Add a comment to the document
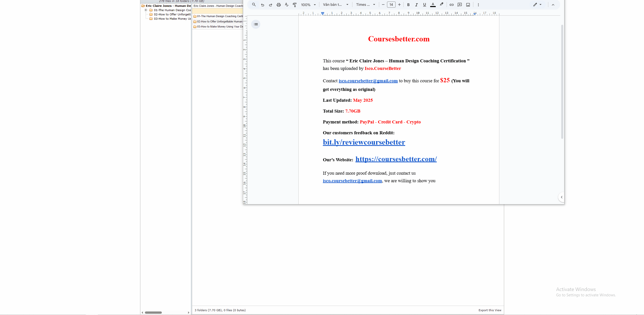Viewport: 644px width, 315px height. [x=460, y=5]
